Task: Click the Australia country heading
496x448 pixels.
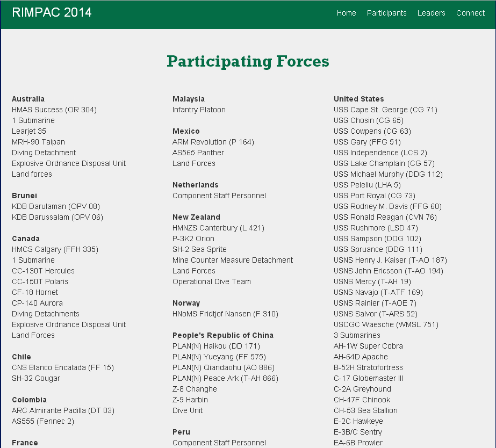Action: [28, 99]
